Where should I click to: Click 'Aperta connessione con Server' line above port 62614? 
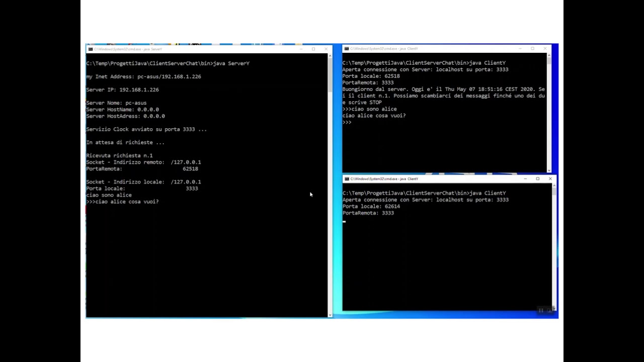point(426,200)
